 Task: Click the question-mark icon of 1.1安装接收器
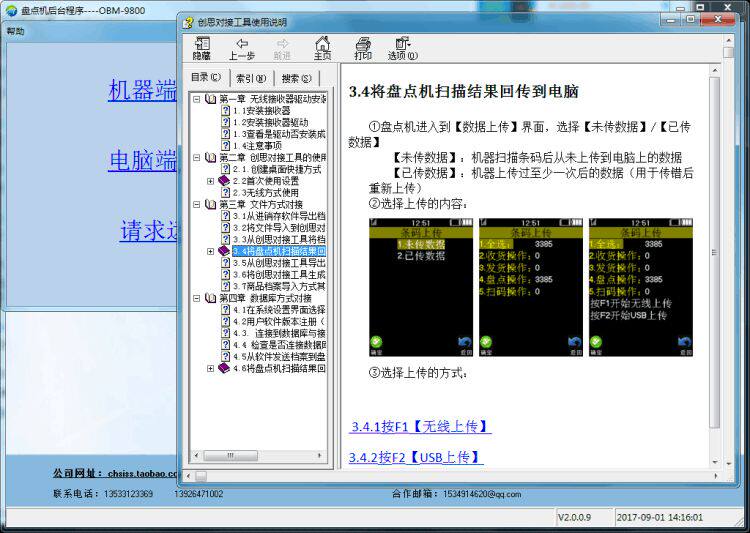(x=226, y=111)
